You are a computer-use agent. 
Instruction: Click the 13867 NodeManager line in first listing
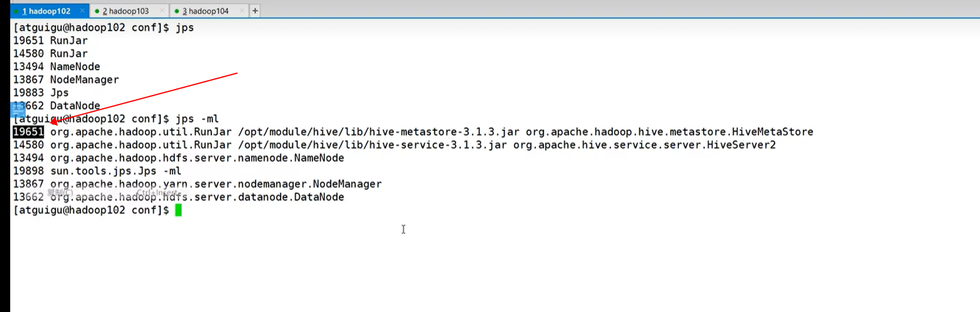pos(66,79)
